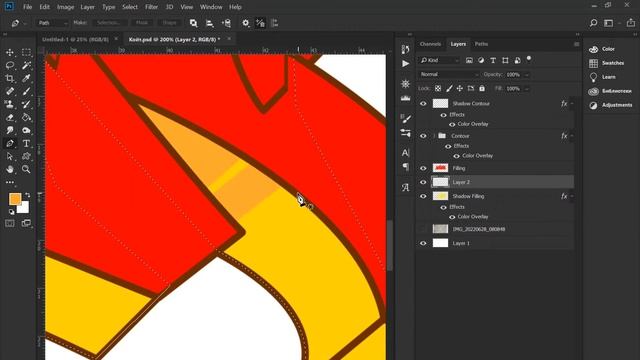
Task: Select the Hand tool
Action: click(x=10, y=169)
